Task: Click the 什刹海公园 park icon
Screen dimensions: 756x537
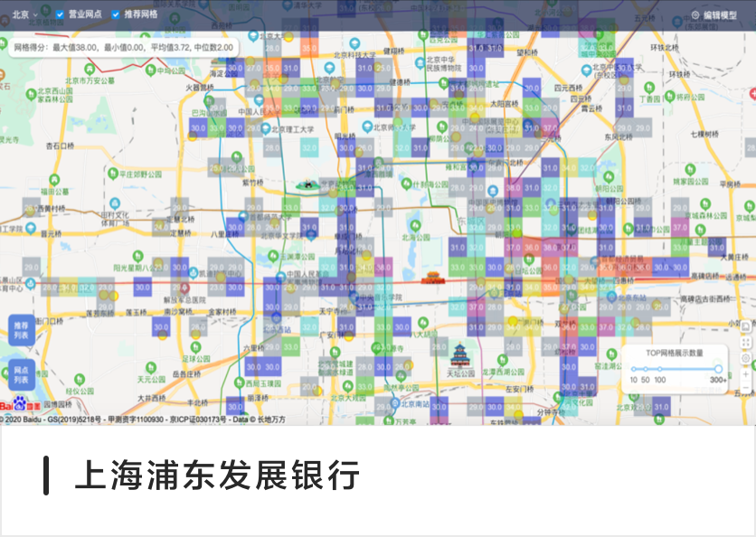Action: (x=407, y=184)
